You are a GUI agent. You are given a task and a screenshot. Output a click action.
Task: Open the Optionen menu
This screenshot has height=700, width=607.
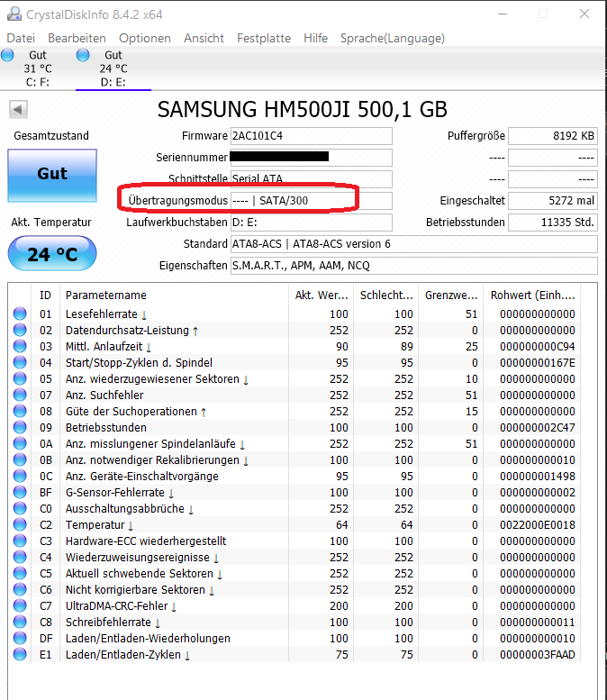145,39
